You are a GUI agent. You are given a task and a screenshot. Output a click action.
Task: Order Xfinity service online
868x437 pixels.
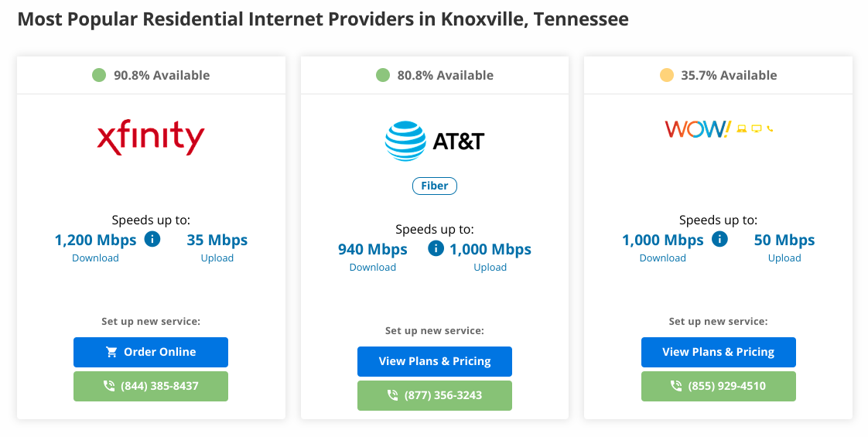click(x=151, y=353)
